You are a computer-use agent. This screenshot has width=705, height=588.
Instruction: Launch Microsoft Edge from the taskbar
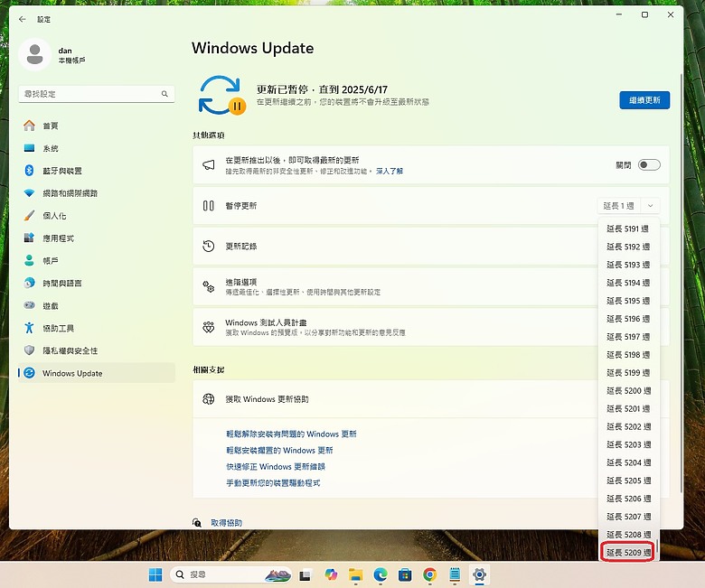click(x=381, y=574)
